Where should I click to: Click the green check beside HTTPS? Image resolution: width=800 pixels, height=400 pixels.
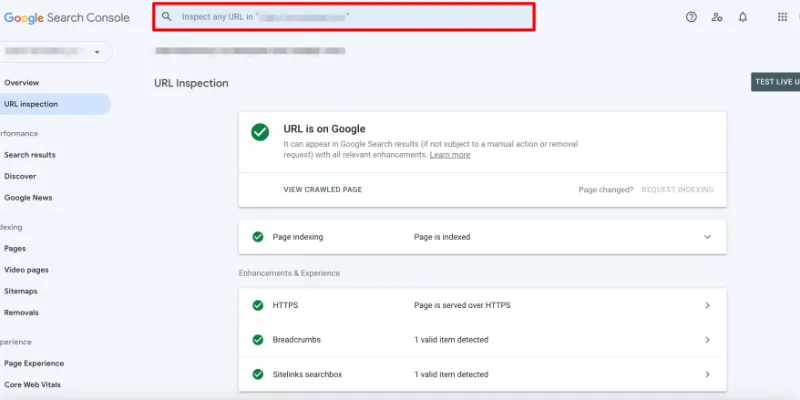click(257, 305)
